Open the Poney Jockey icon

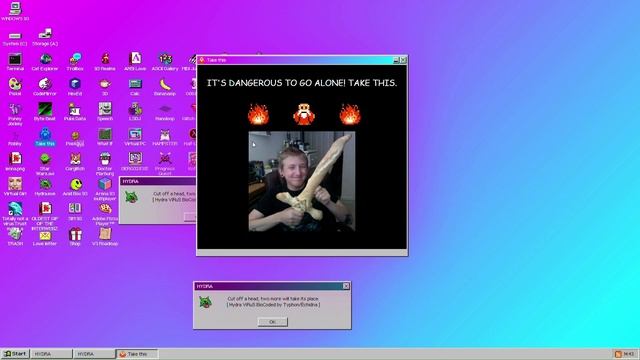click(x=15, y=114)
